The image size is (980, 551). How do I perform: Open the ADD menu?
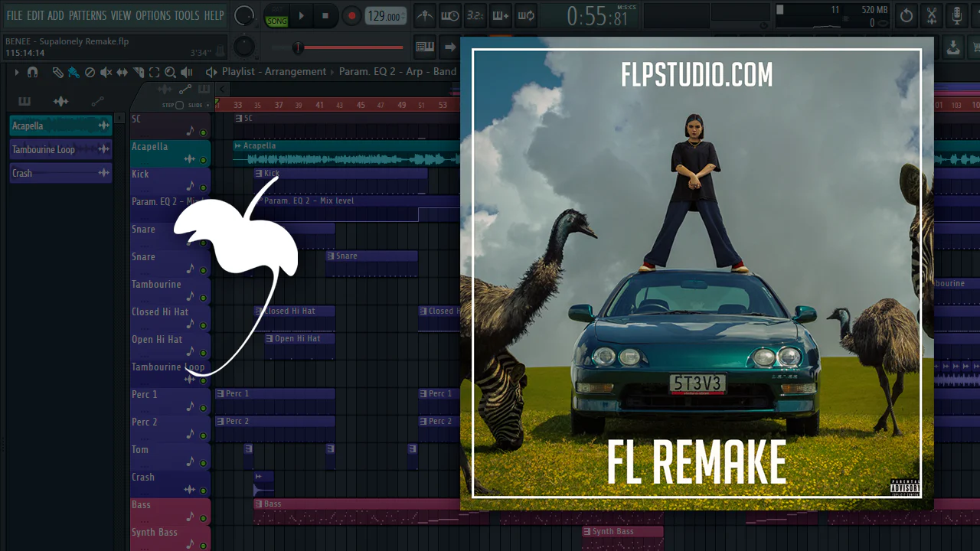tap(56, 15)
